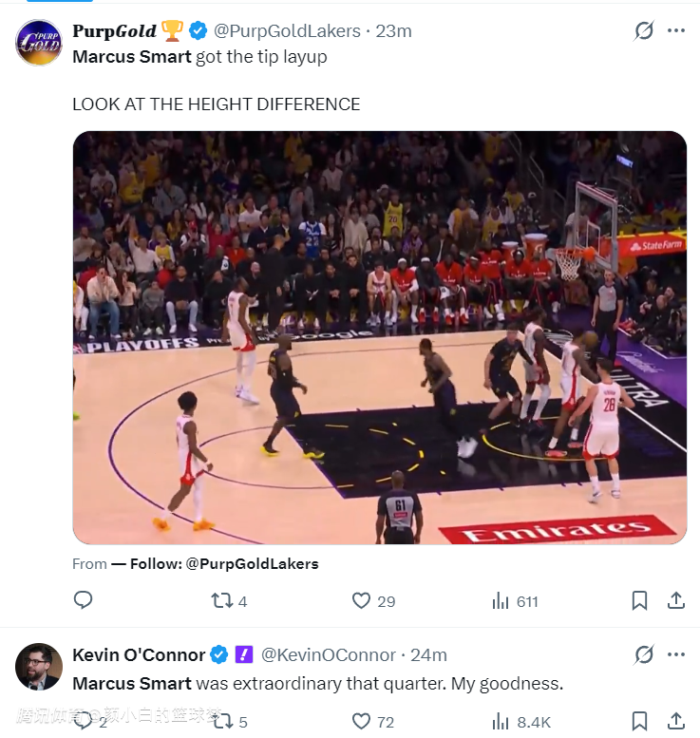Retweet Kevin O'Connor's post
Image resolution: width=700 pixels, height=738 pixels.
tap(221, 721)
